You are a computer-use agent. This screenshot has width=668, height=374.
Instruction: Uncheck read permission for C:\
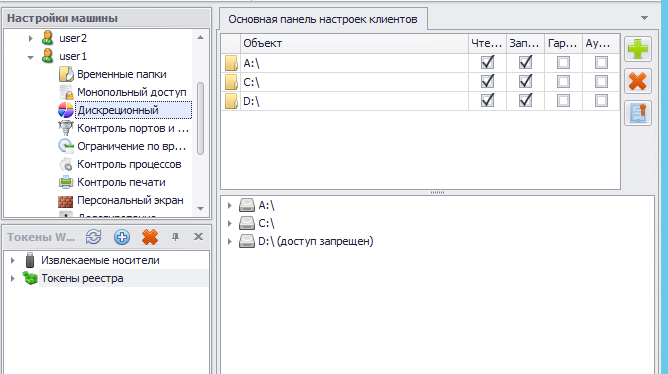tap(487, 82)
